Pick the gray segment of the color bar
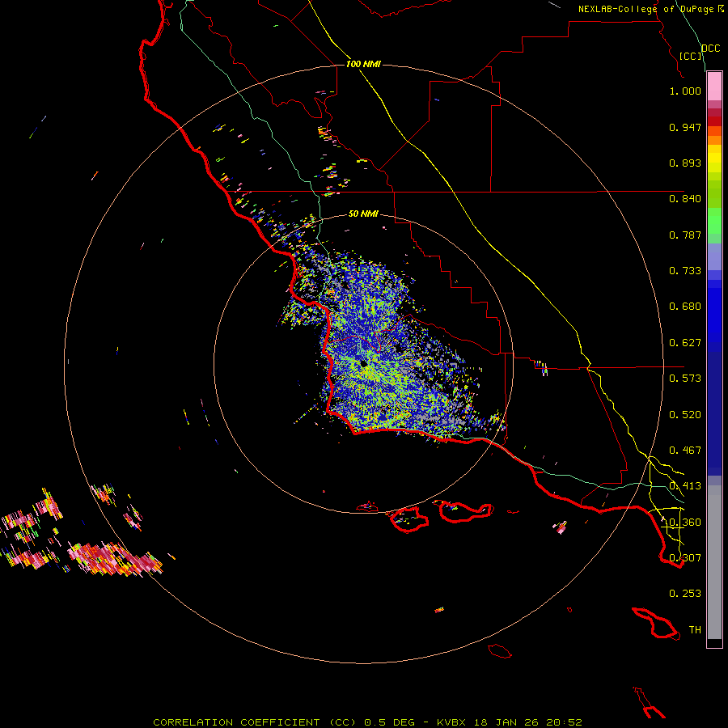Viewport: 728px width, 728px height. pyautogui.click(x=714, y=562)
